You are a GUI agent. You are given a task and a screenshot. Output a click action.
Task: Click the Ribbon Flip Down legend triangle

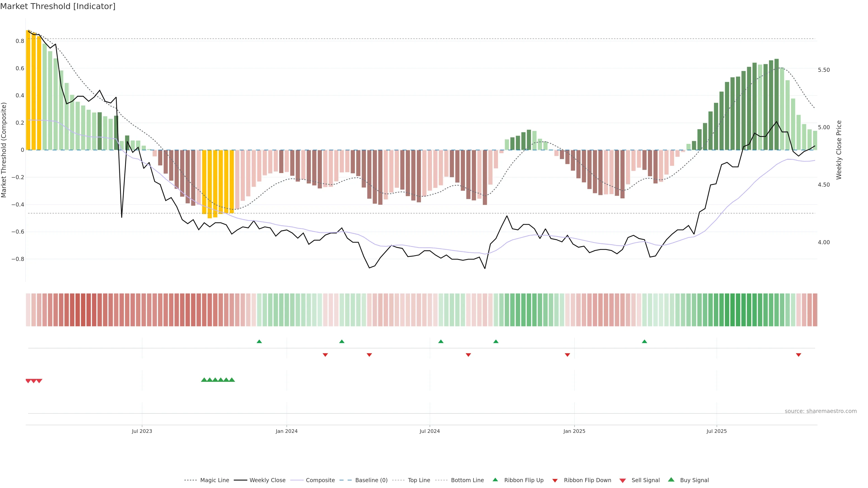pyautogui.click(x=555, y=480)
